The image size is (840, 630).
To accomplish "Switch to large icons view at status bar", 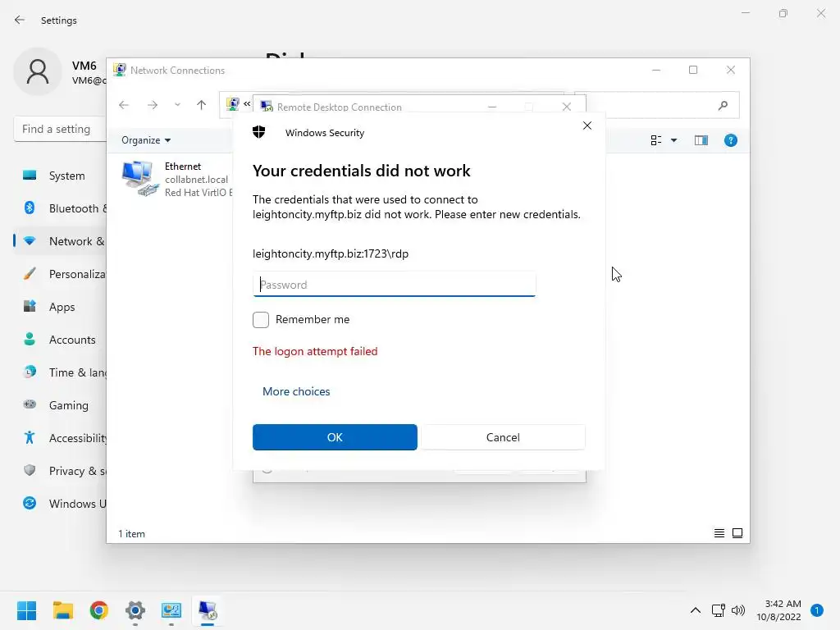I will [x=737, y=533].
